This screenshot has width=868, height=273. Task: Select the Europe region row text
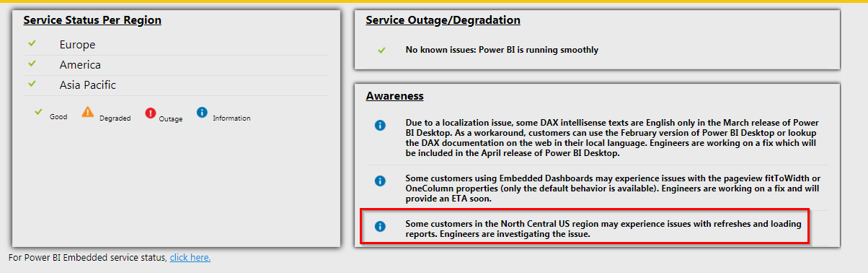[x=77, y=45]
